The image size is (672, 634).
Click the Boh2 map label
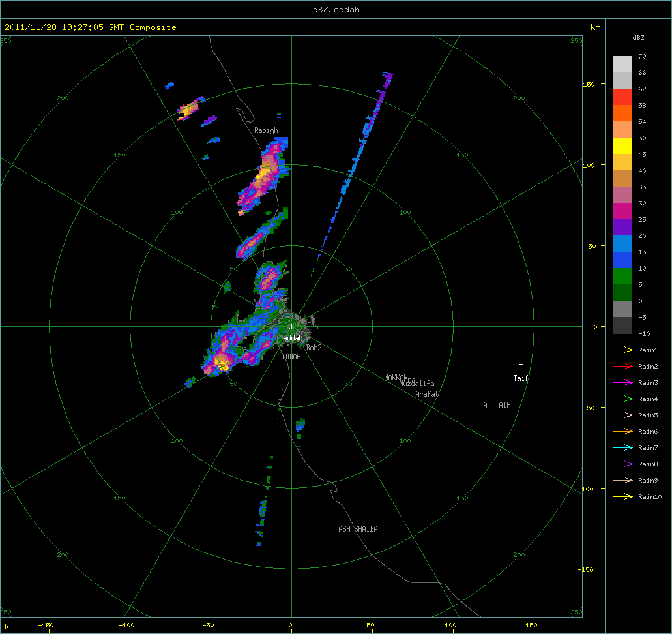pos(314,348)
